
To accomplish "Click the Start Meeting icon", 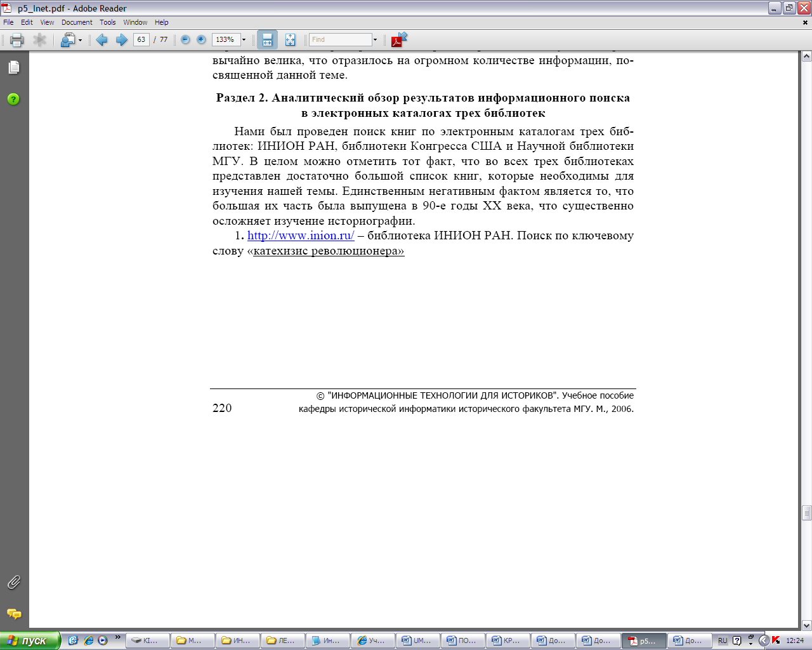I will (x=67, y=40).
